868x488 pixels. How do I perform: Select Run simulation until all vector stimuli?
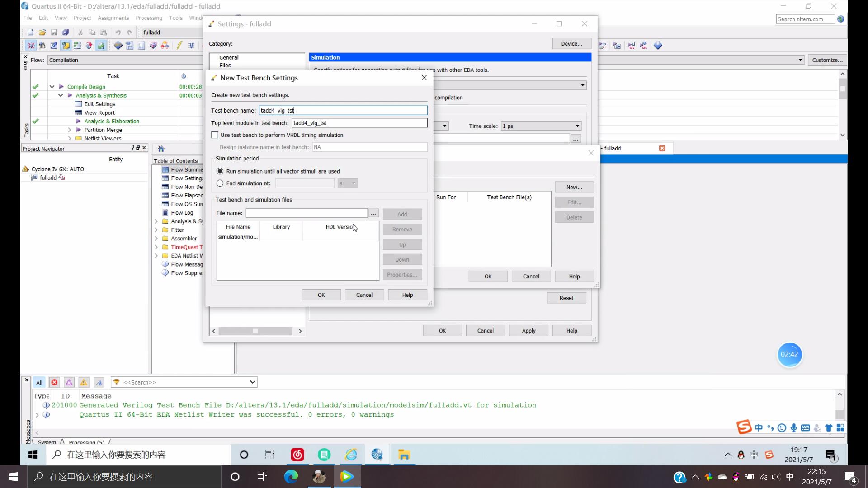(x=220, y=171)
